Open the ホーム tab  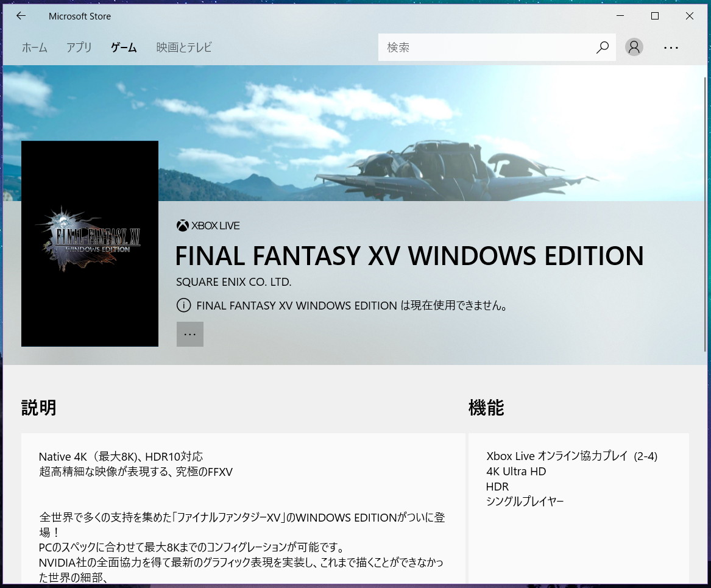click(x=35, y=48)
